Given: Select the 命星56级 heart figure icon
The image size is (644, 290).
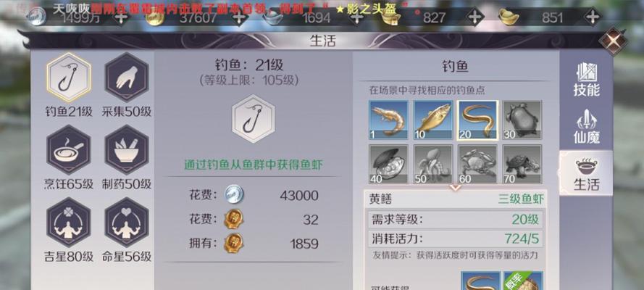Looking at the screenshot, I should pyautogui.click(x=127, y=223).
